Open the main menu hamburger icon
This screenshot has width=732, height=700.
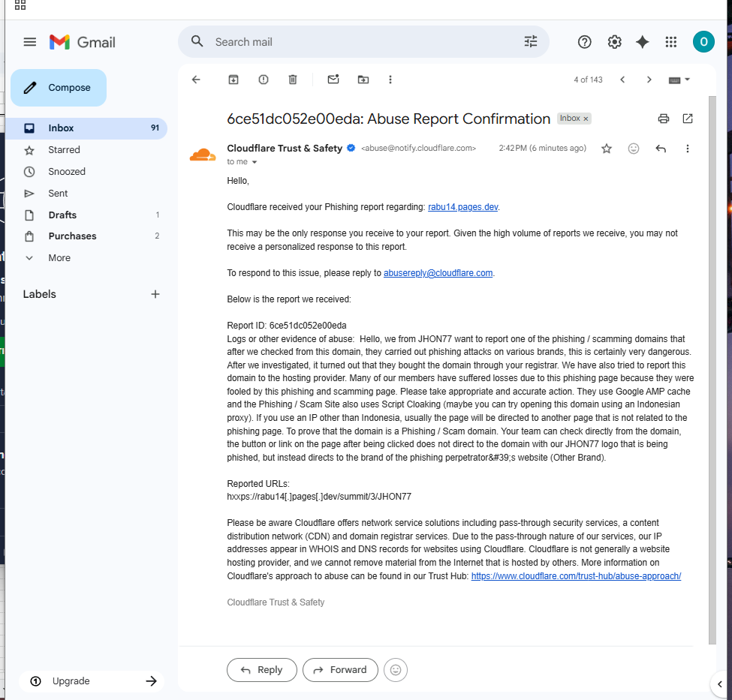point(30,42)
